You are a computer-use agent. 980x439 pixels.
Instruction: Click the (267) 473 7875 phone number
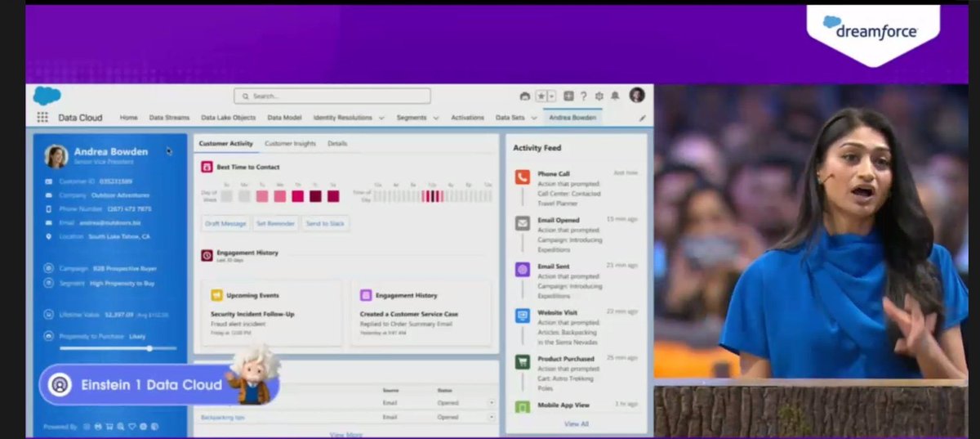pyautogui.click(x=129, y=209)
